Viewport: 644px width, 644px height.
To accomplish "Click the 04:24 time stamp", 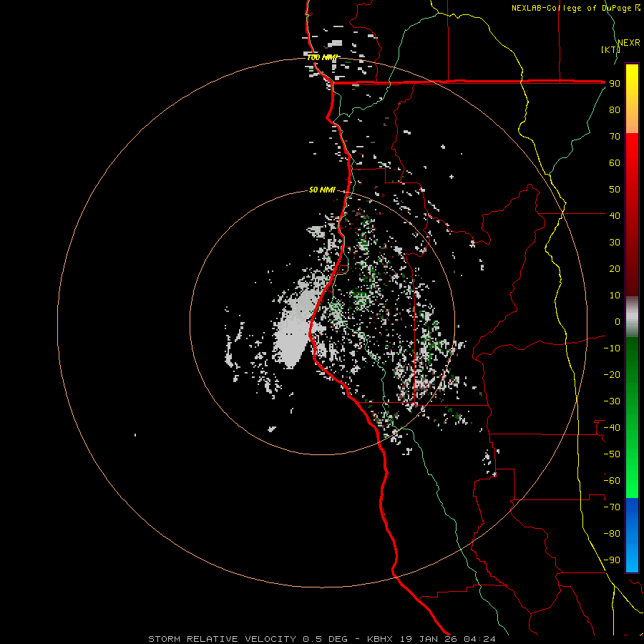I will [479, 639].
